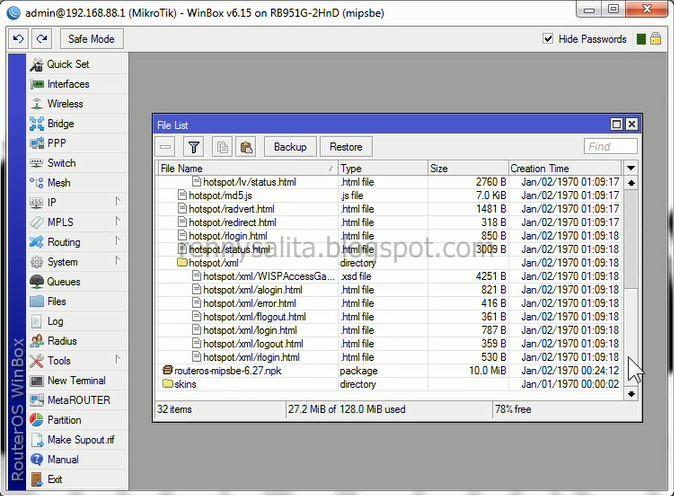
Task: Expand the Routing submenu arrow
Action: (x=117, y=241)
